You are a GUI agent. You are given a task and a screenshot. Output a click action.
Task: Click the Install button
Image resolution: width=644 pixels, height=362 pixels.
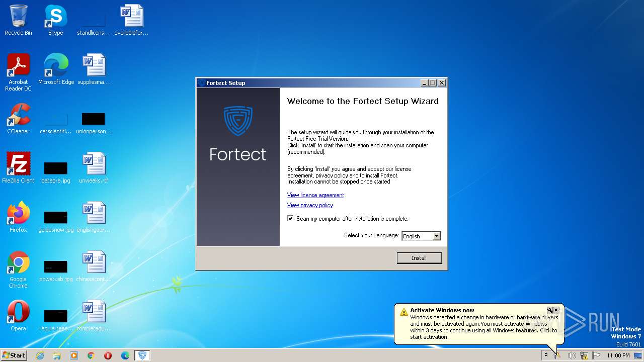(x=419, y=258)
